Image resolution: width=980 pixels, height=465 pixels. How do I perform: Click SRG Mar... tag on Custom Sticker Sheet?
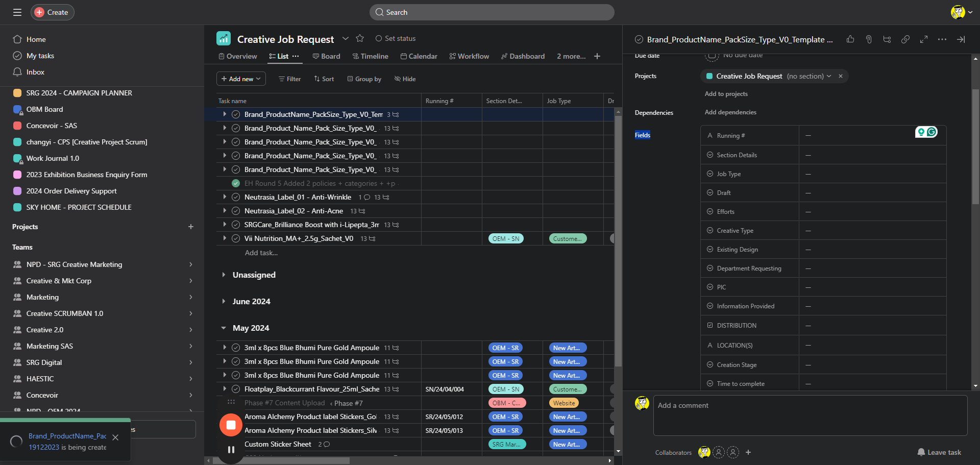507,444
